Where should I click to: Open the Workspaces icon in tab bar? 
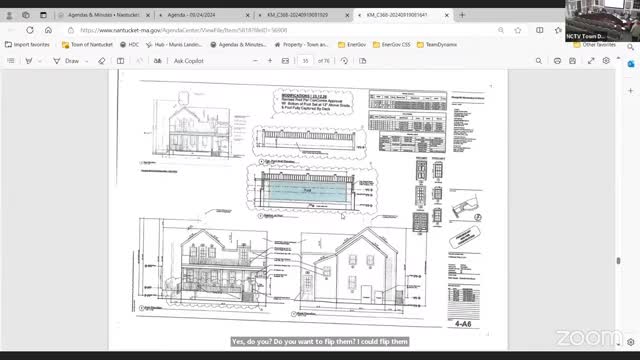pyautogui.click(x=26, y=15)
